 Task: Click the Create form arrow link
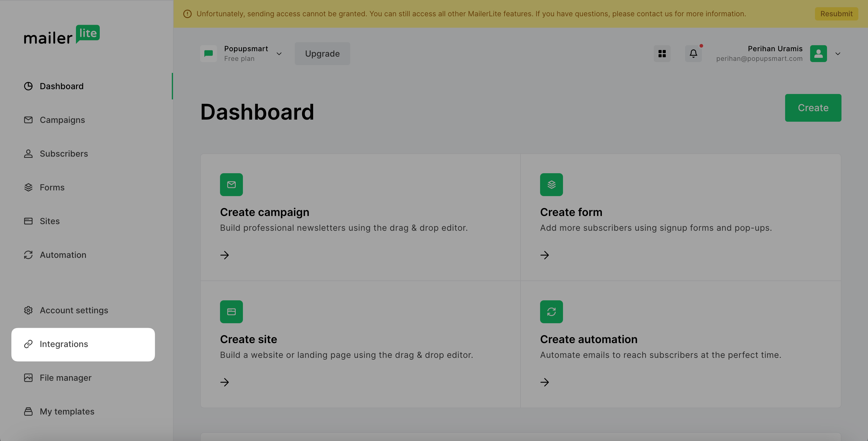click(x=544, y=255)
